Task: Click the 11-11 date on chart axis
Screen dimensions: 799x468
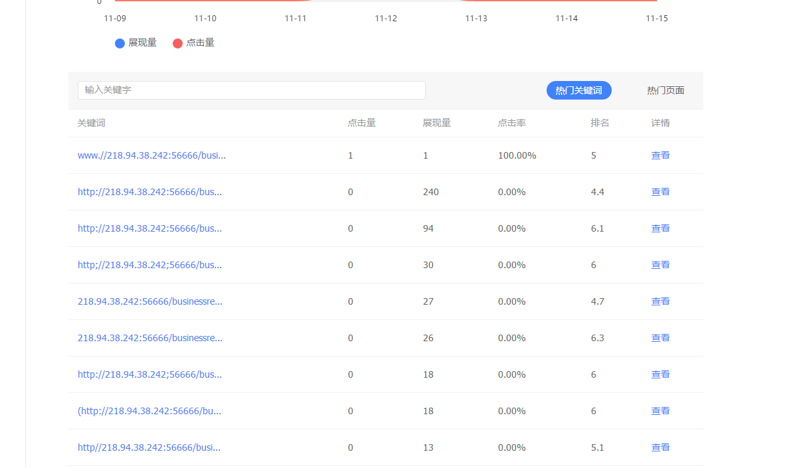Action: pyautogui.click(x=296, y=18)
